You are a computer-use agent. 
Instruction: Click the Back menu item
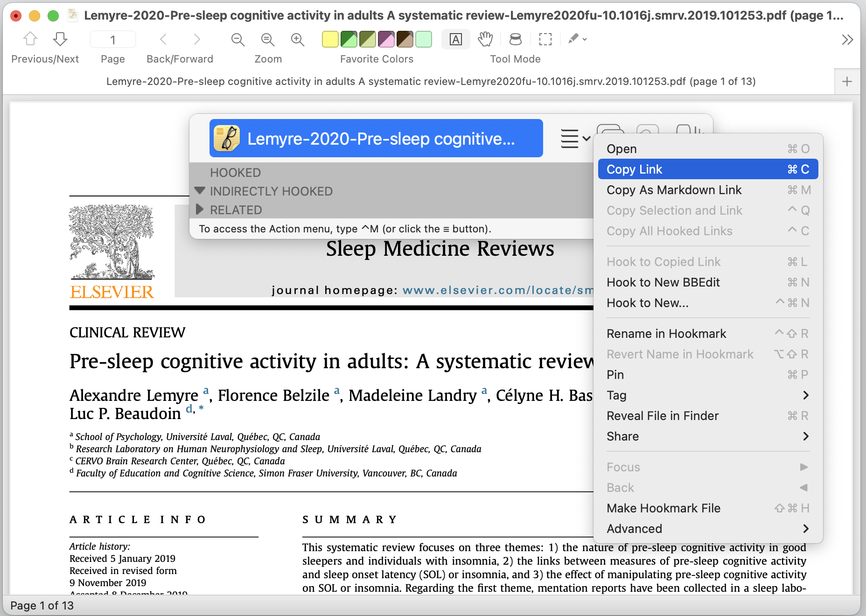708,488
